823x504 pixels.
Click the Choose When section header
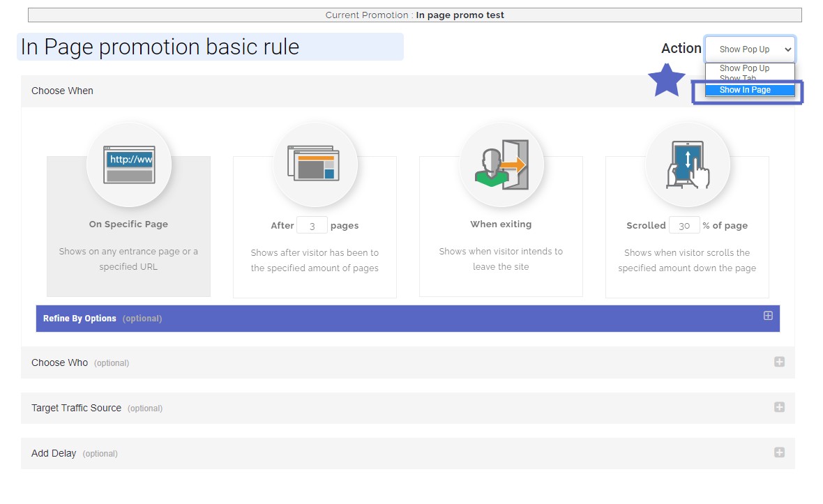[62, 91]
